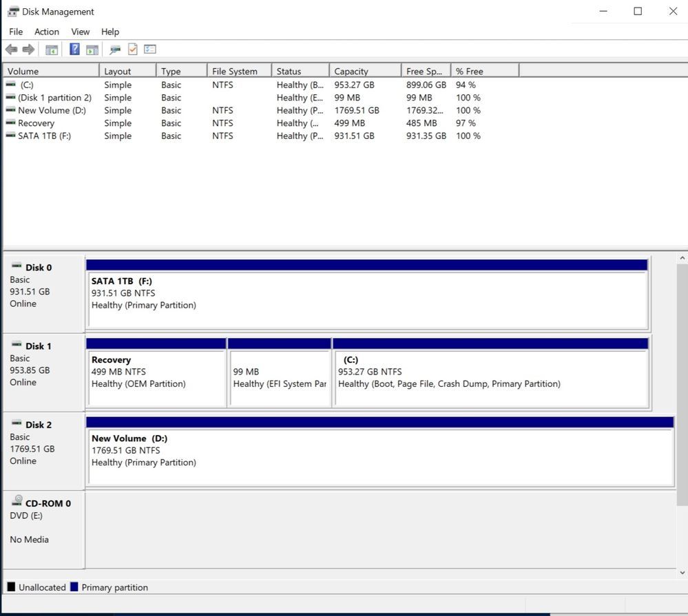This screenshot has height=616, width=688.
Task: Open the View menu
Action: pyautogui.click(x=81, y=32)
